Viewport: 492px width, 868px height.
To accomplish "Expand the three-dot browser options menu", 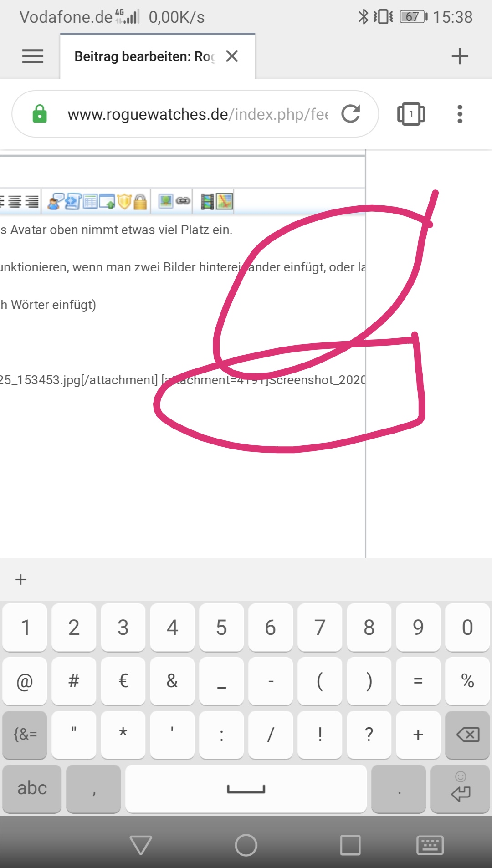I will pos(460,114).
